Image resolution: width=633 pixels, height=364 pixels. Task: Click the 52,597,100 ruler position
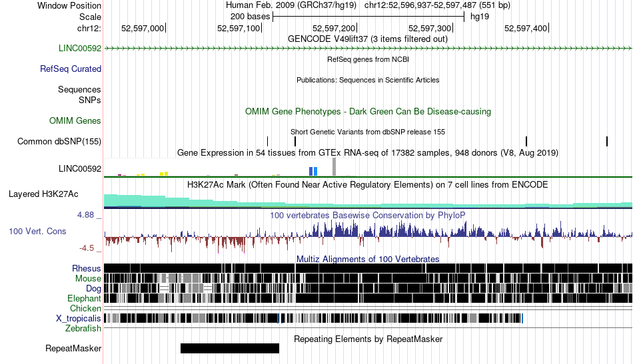pyautogui.click(x=239, y=28)
